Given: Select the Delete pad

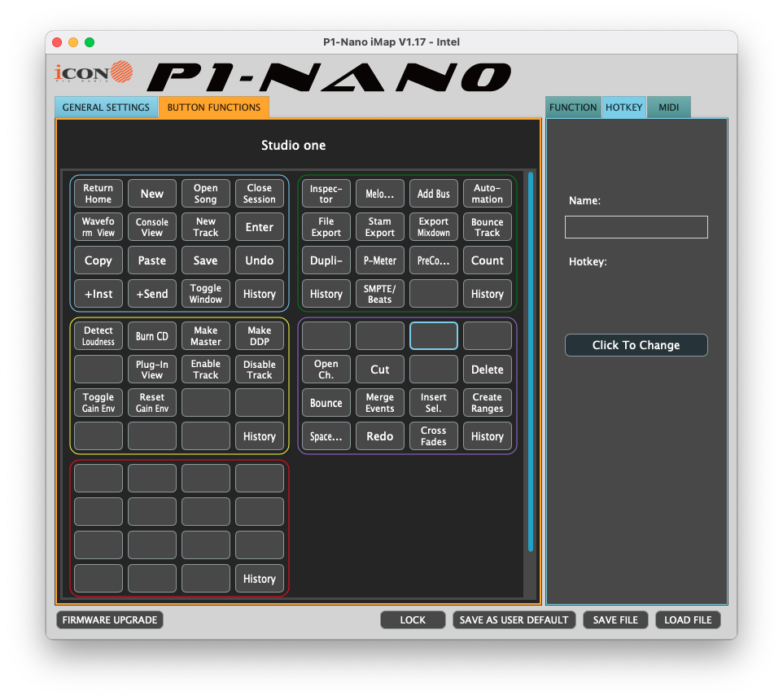Looking at the screenshot, I should 488,370.
